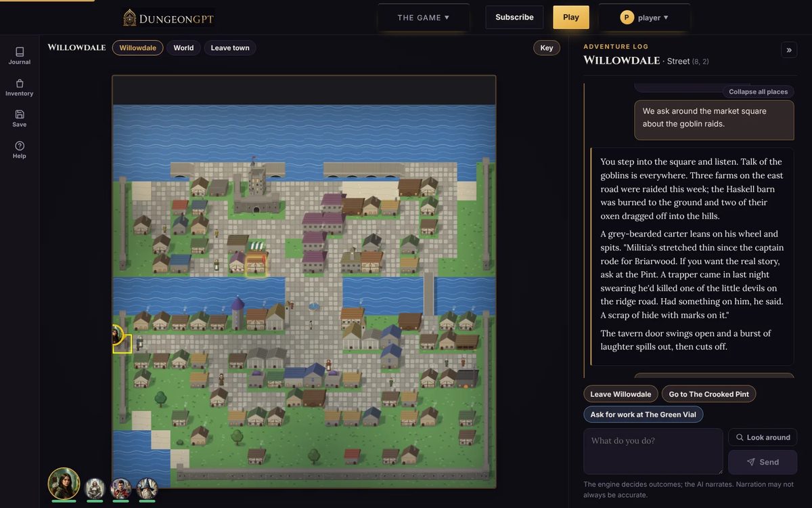Click the DungeonGPT logo
812x508 pixels.
pyautogui.click(x=168, y=18)
